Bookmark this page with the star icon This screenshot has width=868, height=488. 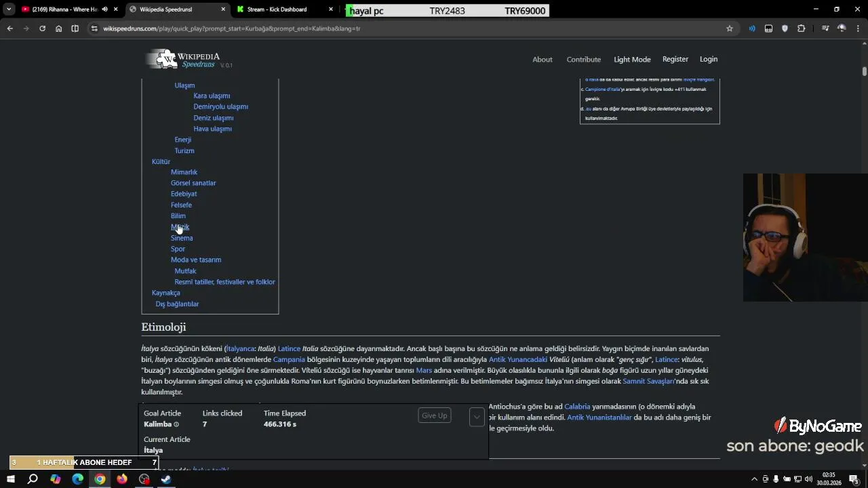point(730,28)
